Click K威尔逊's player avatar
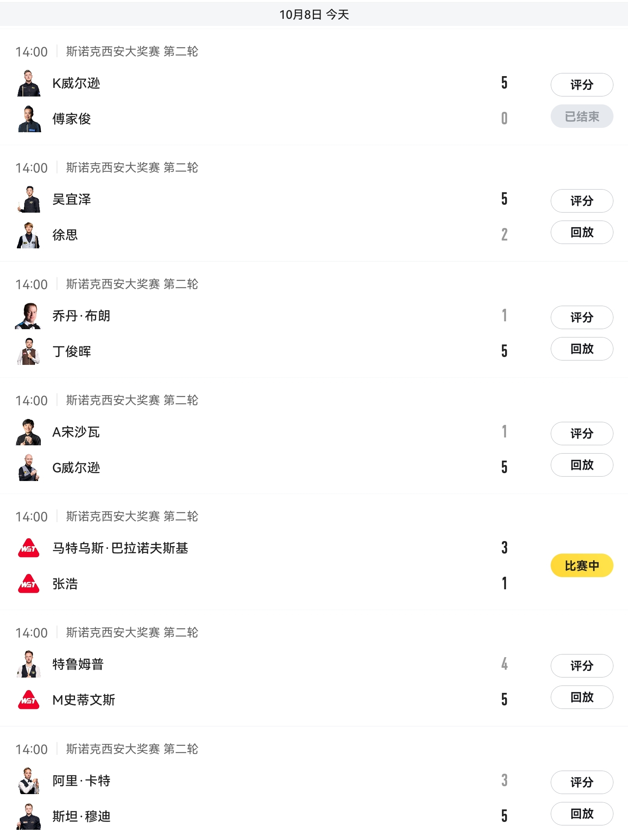 [29, 83]
